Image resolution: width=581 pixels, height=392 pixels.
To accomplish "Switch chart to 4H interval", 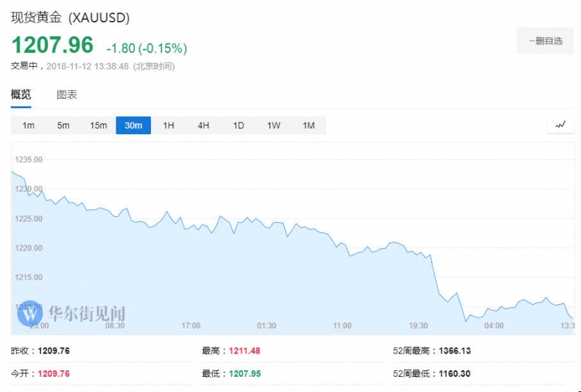I will click(203, 126).
